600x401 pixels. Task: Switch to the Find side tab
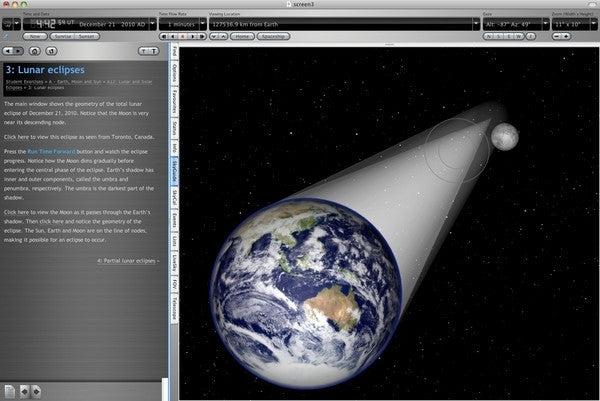(x=174, y=51)
